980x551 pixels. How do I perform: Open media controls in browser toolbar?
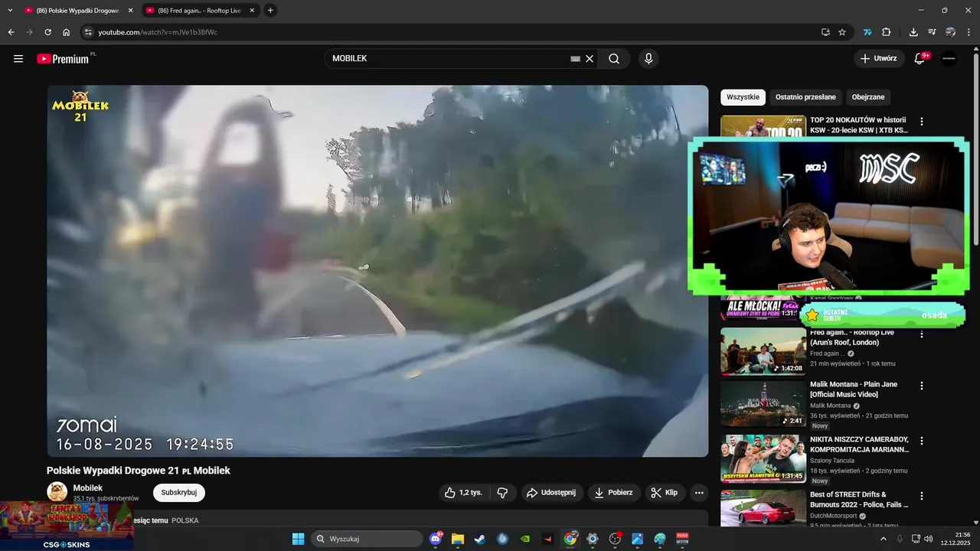coord(932,32)
